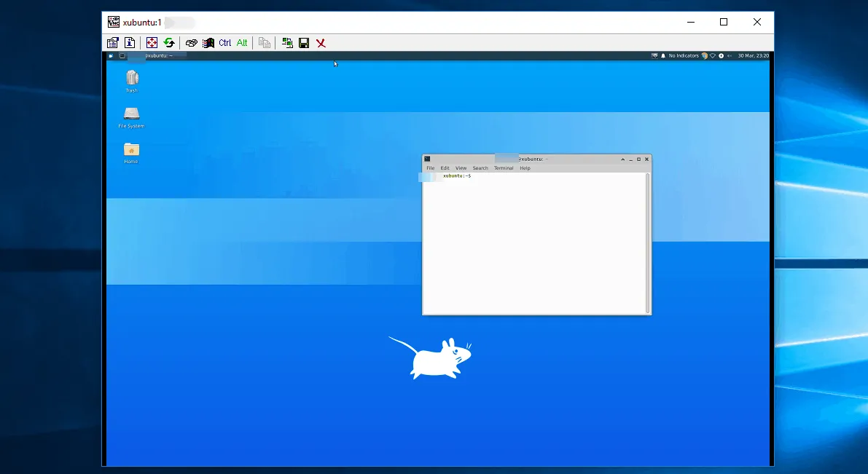Open Home folder desktop icon
Viewport: 868px width, 474px height.
[131, 153]
